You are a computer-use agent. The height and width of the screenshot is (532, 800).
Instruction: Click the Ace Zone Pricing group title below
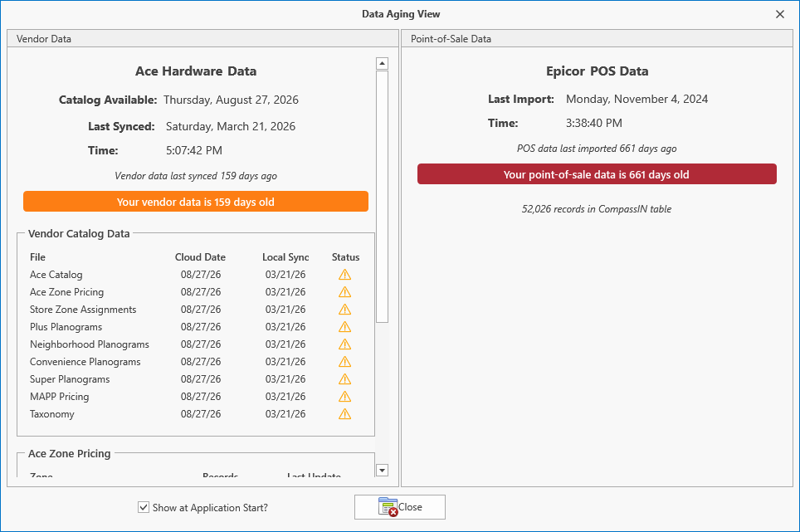(x=70, y=453)
